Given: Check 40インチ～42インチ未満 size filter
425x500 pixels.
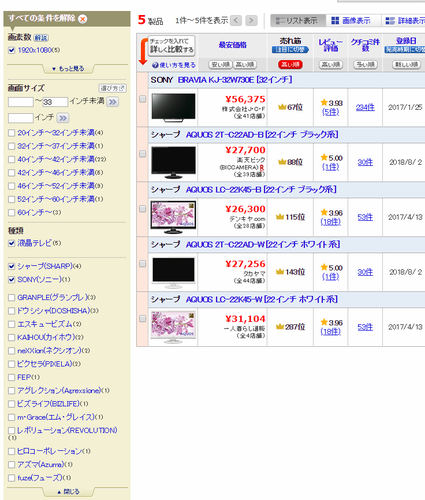Looking at the screenshot, I should [x=12, y=159].
